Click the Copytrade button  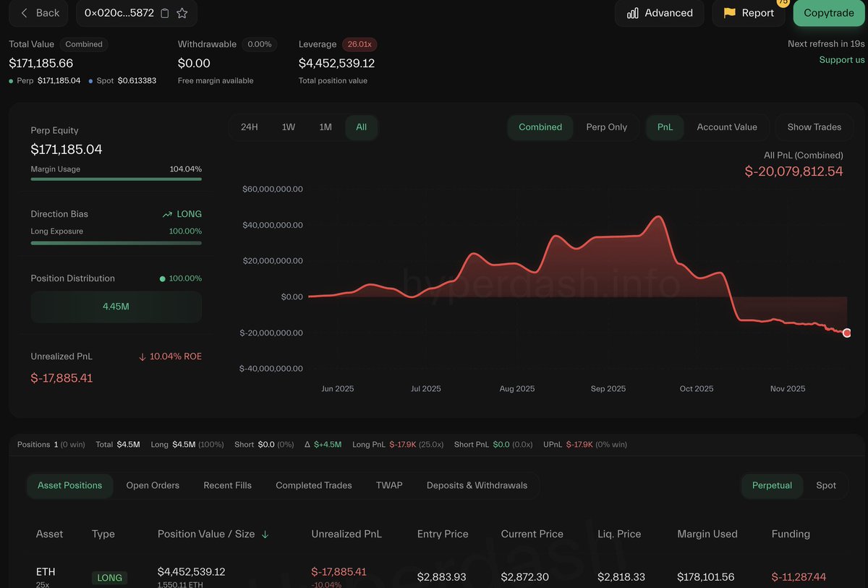pos(829,13)
